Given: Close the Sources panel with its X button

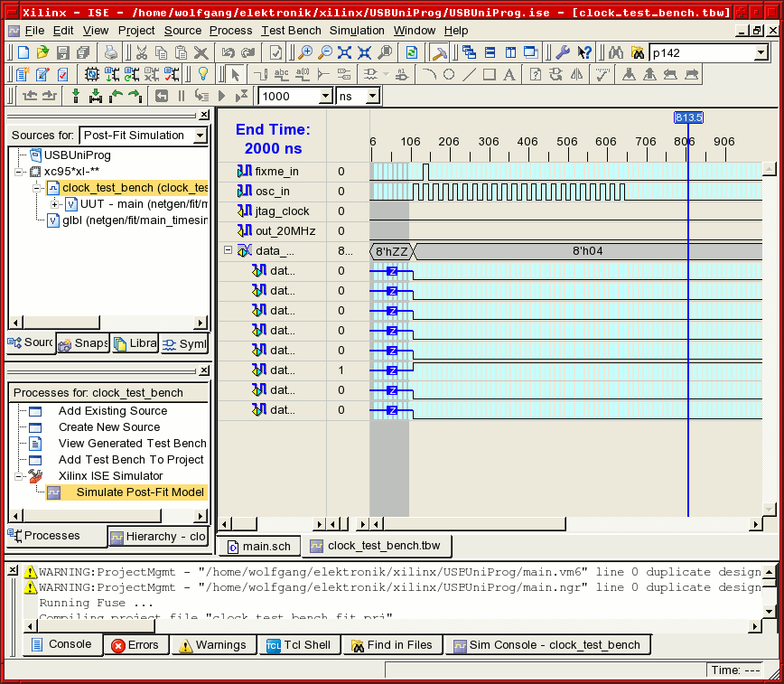Looking at the screenshot, I should 204,115.
